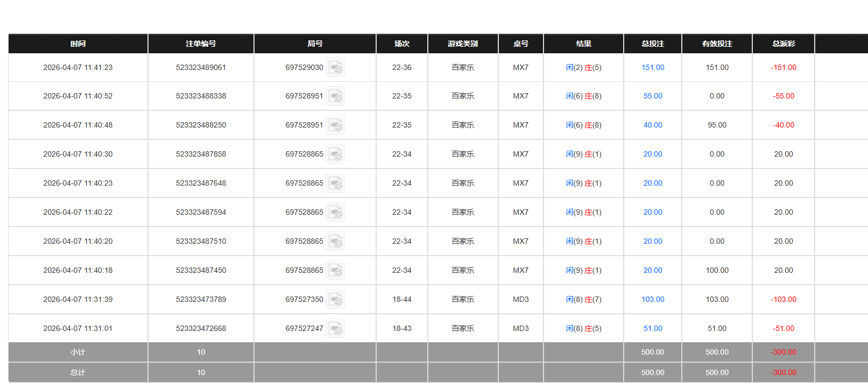Screen dimensions: 868x388
Task: Open the blue 55.00 total bet link
Action: [653, 96]
